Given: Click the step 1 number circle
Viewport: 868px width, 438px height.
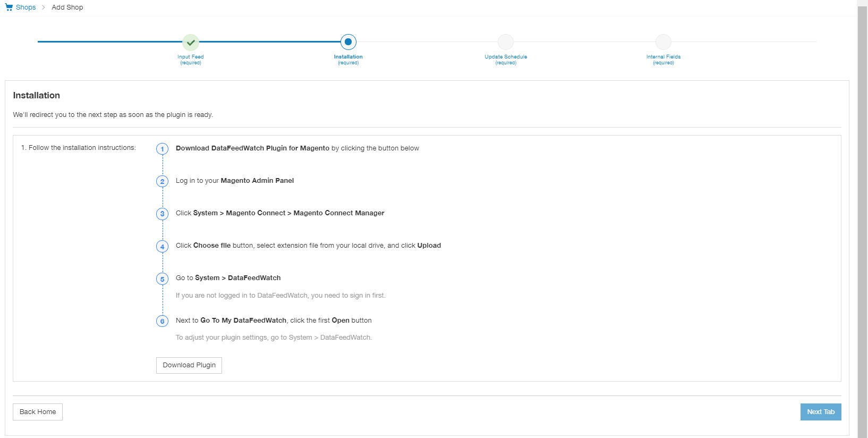Looking at the screenshot, I should click(x=163, y=149).
